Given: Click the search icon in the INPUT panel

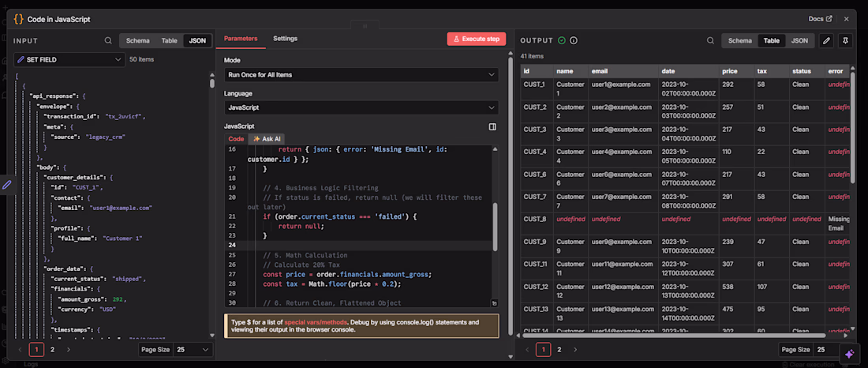Looking at the screenshot, I should [108, 40].
